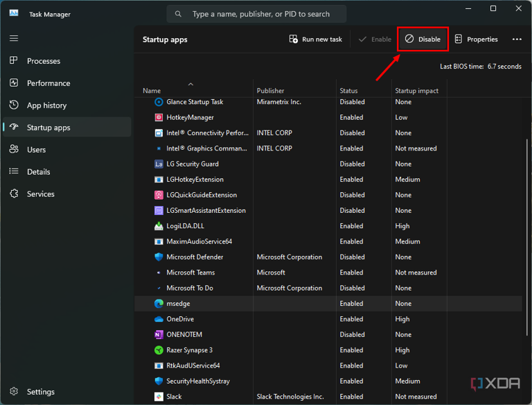
Task: Click publisher Slack Technologies Inc.
Action: pos(290,397)
